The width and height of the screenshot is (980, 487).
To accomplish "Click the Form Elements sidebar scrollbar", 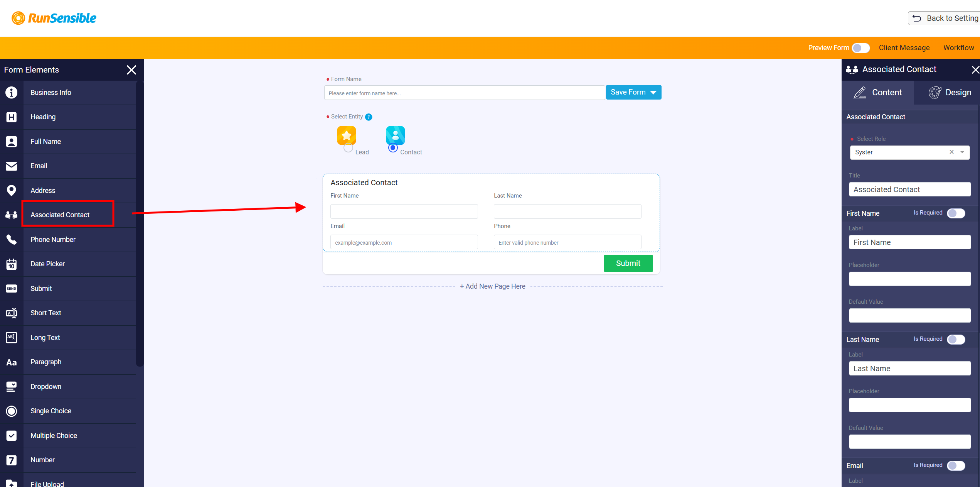I will pyautogui.click(x=140, y=224).
